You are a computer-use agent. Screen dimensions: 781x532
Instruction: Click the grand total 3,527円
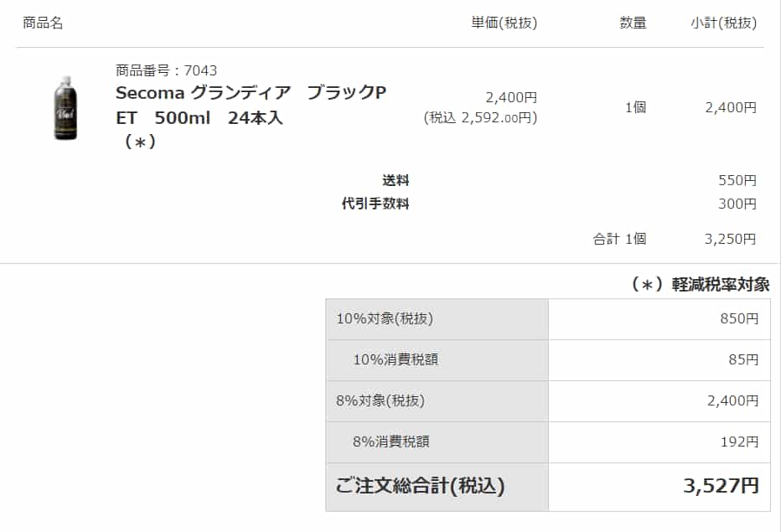[x=721, y=486]
